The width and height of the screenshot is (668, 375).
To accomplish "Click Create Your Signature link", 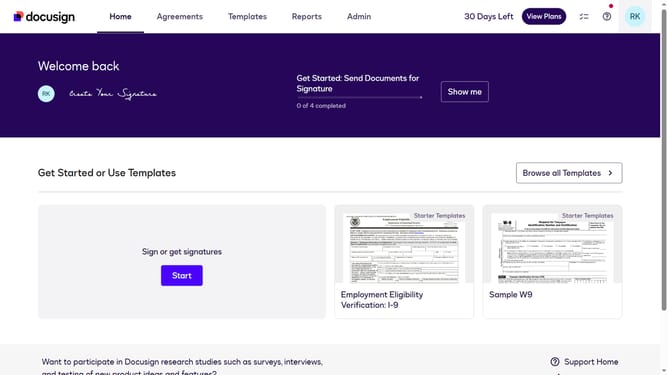I will point(113,94).
